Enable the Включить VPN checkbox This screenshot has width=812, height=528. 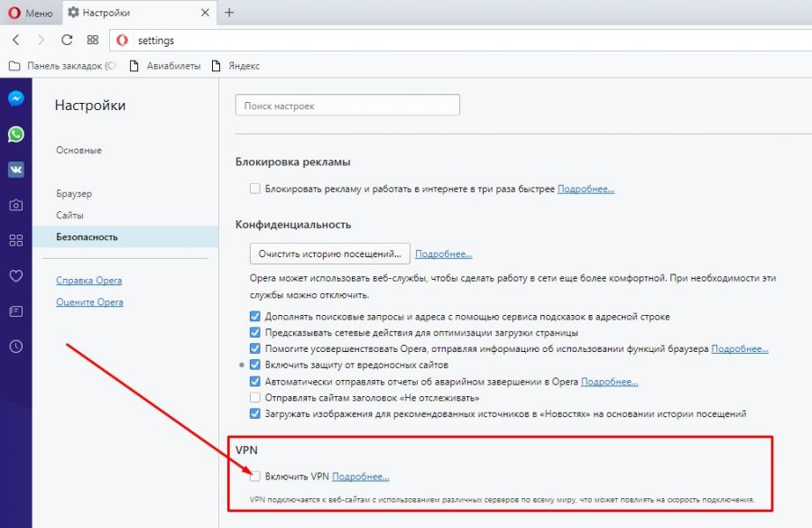(x=254, y=476)
